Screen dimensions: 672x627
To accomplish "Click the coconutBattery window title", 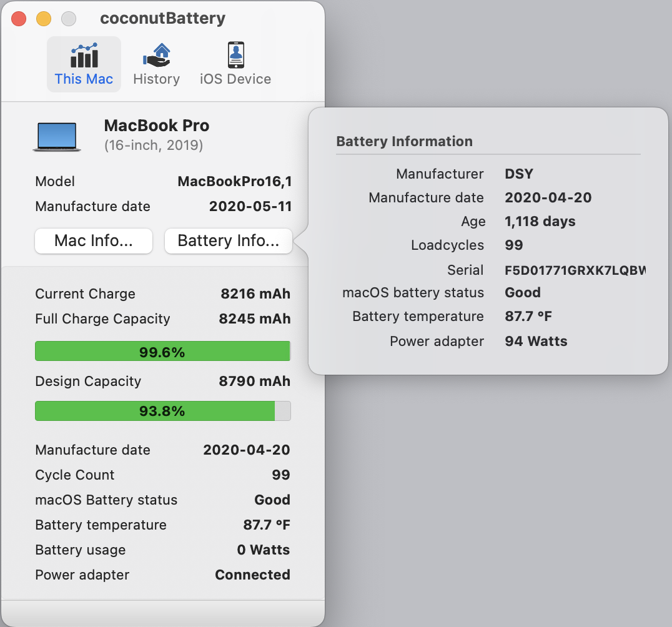I will [x=163, y=19].
